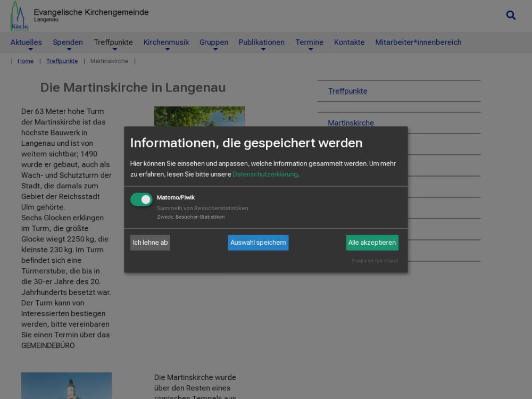Click the Treffpunkte breadcrumb link
The height and width of the screenshot is (399, 532).
62,61
